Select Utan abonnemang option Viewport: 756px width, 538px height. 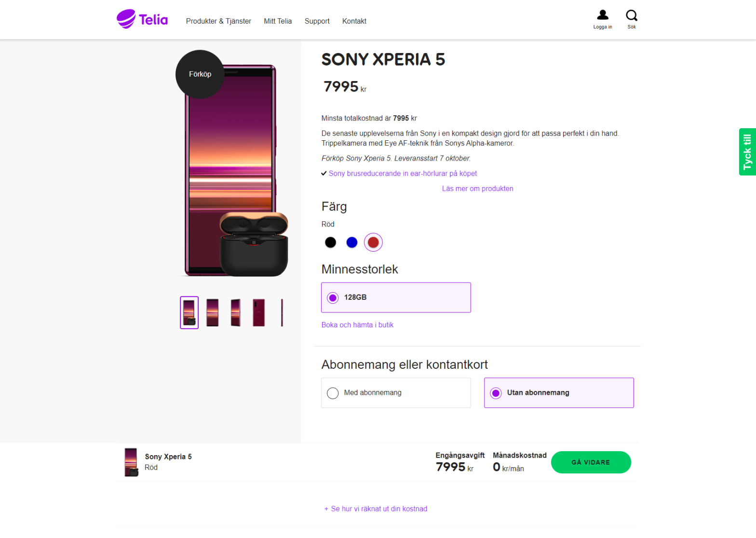pos(559,393)
